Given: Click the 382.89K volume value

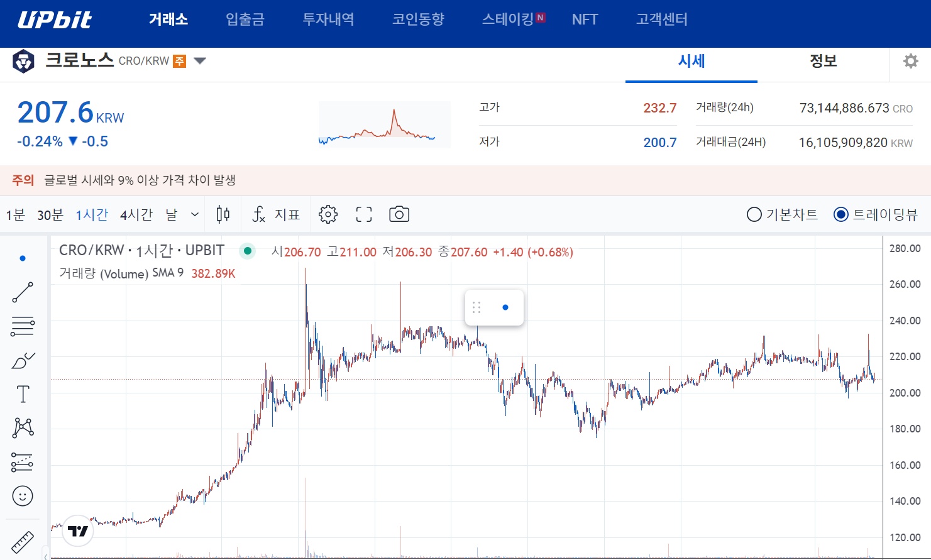Looking at the screenshot, I should (x=213, y=273).
